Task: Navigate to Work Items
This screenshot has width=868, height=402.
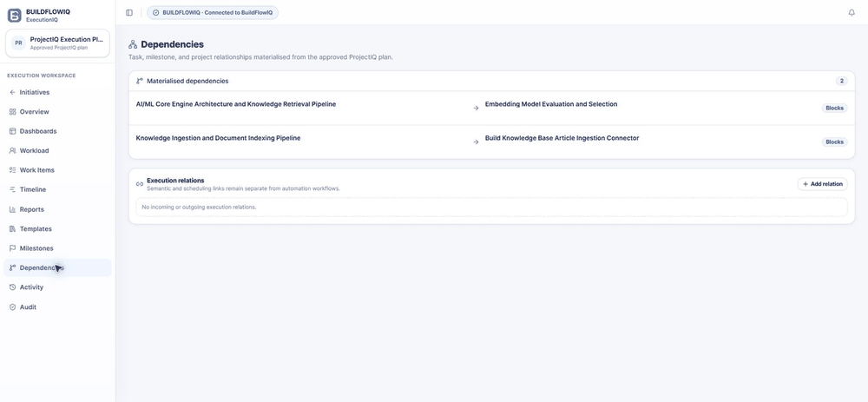Action: click(57, 170)
